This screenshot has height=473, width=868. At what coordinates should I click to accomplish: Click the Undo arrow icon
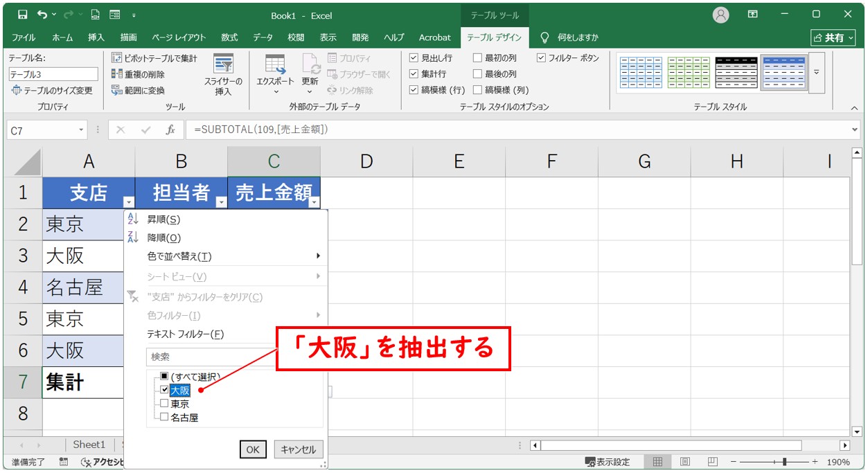click(43, 15)
